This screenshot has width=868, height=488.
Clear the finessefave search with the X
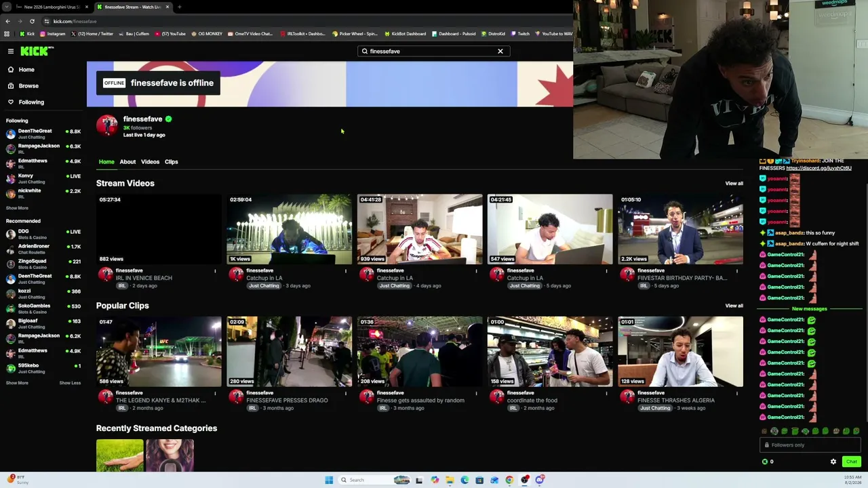coord(500,52)
